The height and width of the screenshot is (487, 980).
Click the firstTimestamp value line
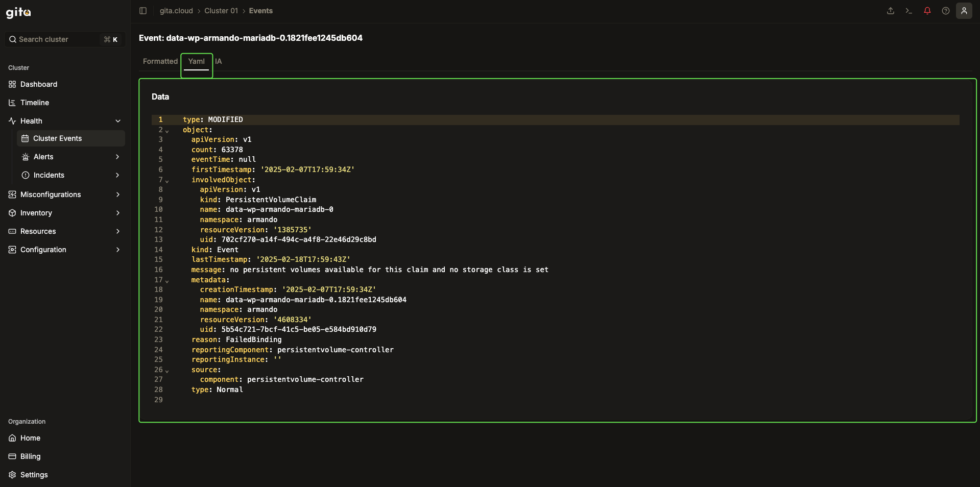[x=273, y=169]
